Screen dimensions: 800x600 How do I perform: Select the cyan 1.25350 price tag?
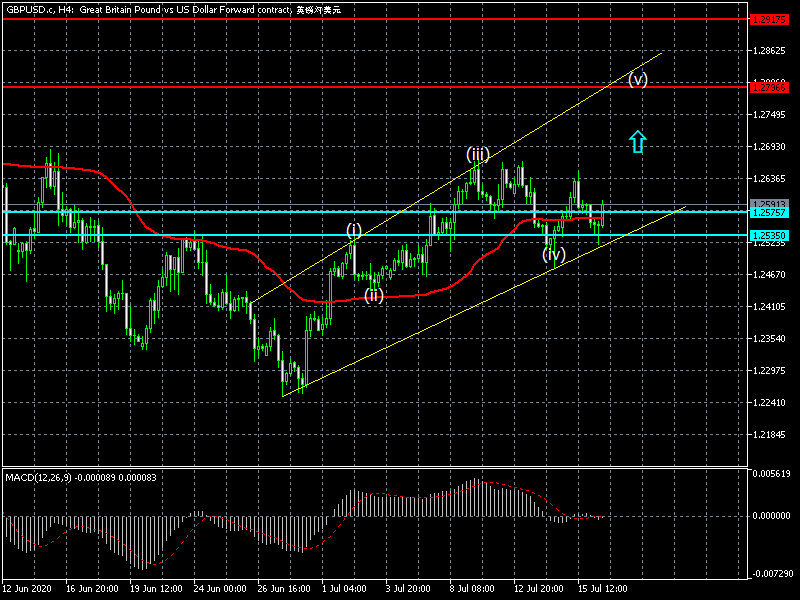(770, 236)
